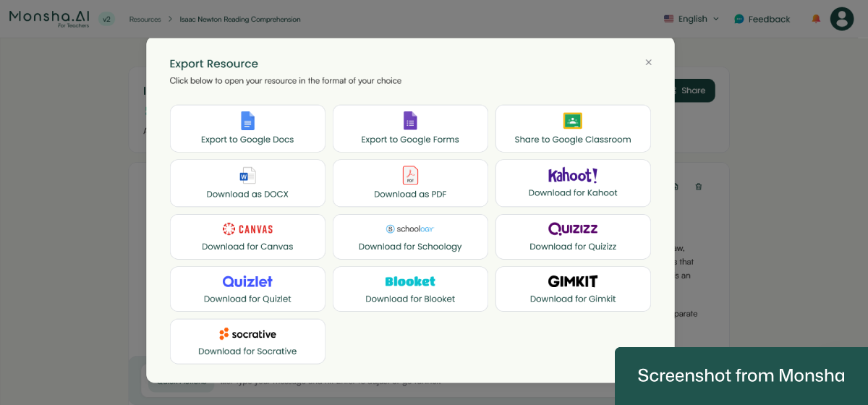
Task: Go to Resources breadcrumb
Action: pyautogui.click(x=145, y=20)
